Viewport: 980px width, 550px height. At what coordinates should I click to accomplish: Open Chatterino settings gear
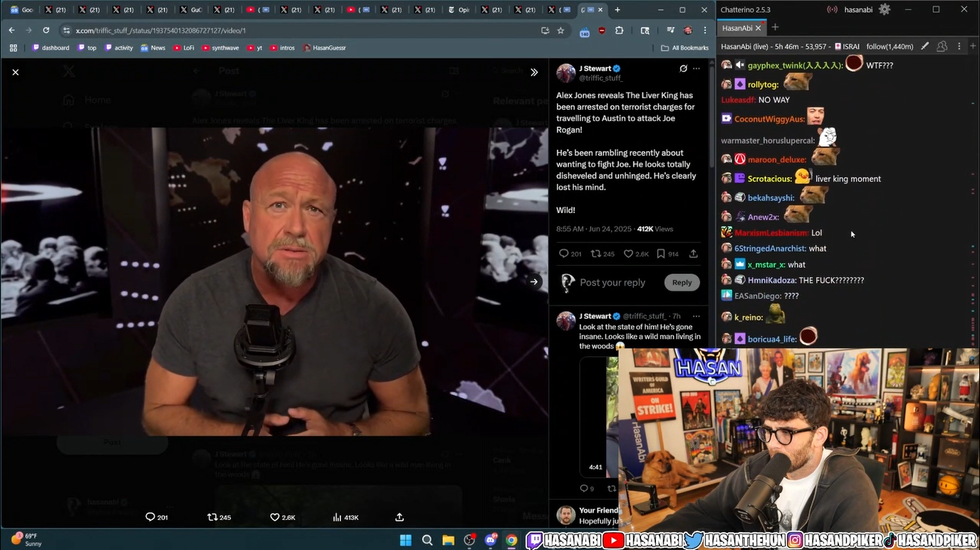tap(885, 9)
